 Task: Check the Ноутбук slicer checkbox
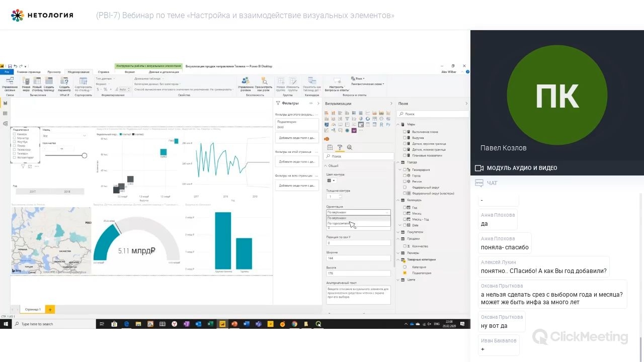(15, 142)
